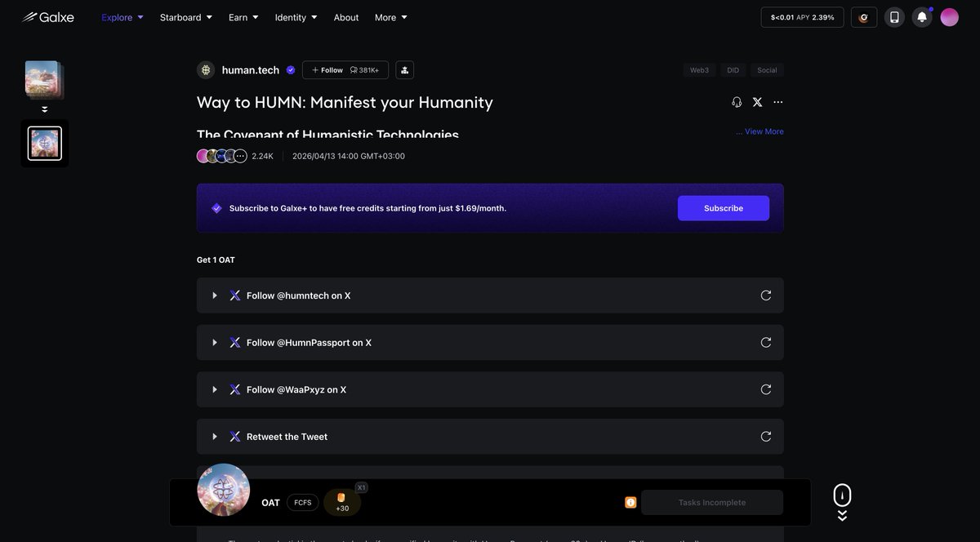Refresh the Retweet the Tweet task status

tap(766, 437)
